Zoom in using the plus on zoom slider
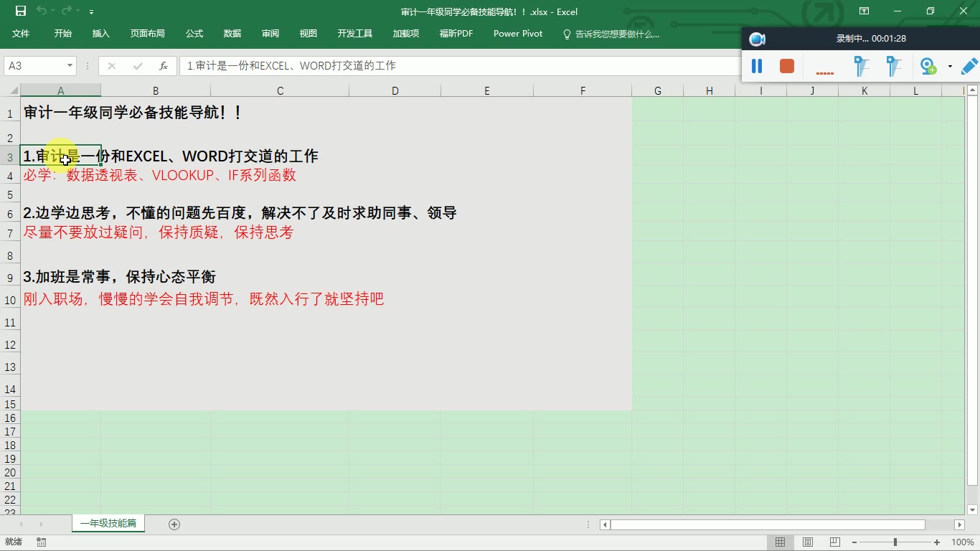Image resolution: width=980 pixels, height=551 pixels. click(936, 542)
